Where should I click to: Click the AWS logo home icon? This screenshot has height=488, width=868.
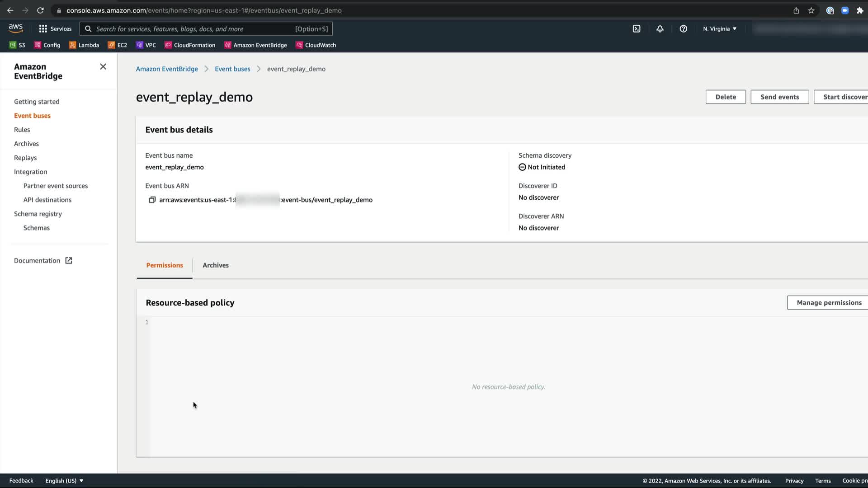pyautogui.click(x=16, y=28)
